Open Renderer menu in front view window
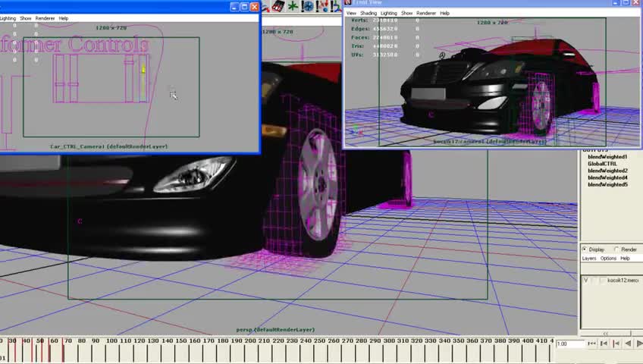The height and width of the screenshot is (364, 643). [x=426, y=13]
